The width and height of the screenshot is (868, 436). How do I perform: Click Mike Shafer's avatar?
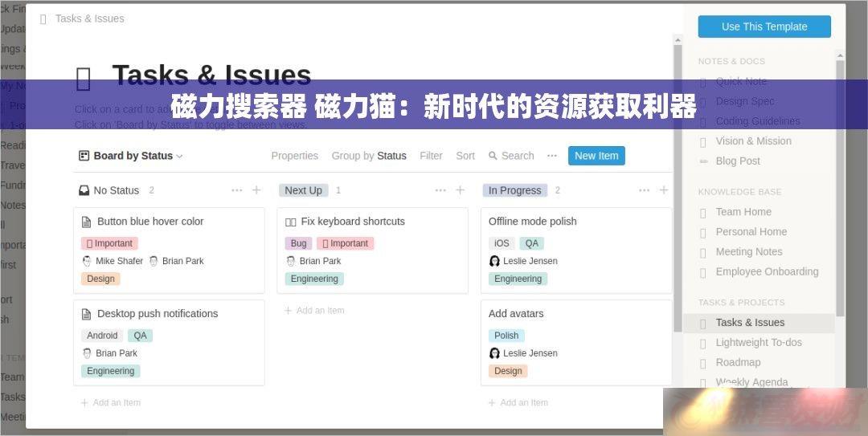click(87, 261)
